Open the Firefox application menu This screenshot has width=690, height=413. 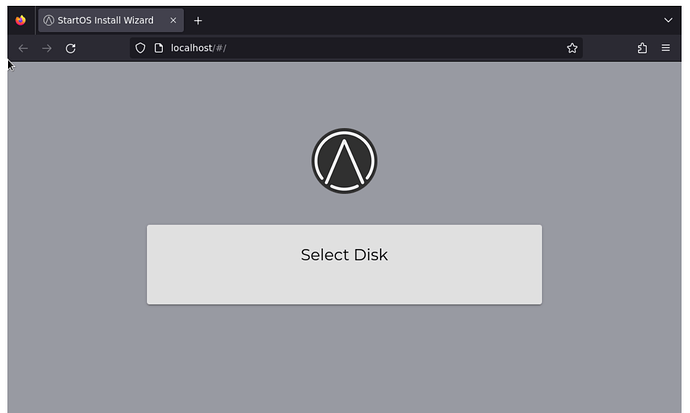(x=666, y=48)
